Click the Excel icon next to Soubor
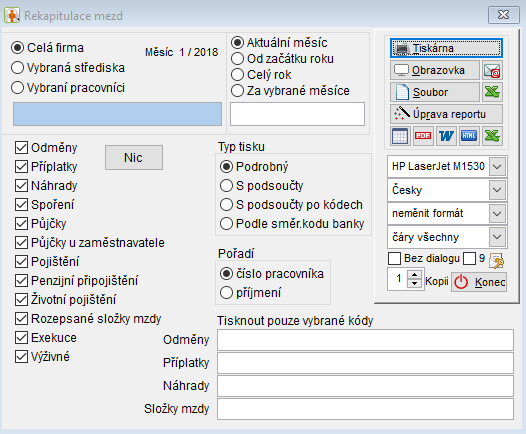 tap(492, 92)
